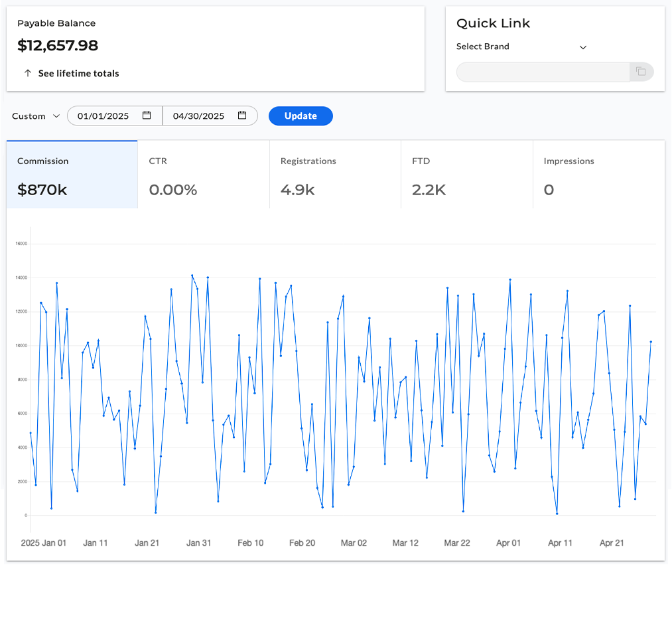Click the 01/01/2025 start date field
The width and height of the screenshot is (672, 638).
point(103,116)
